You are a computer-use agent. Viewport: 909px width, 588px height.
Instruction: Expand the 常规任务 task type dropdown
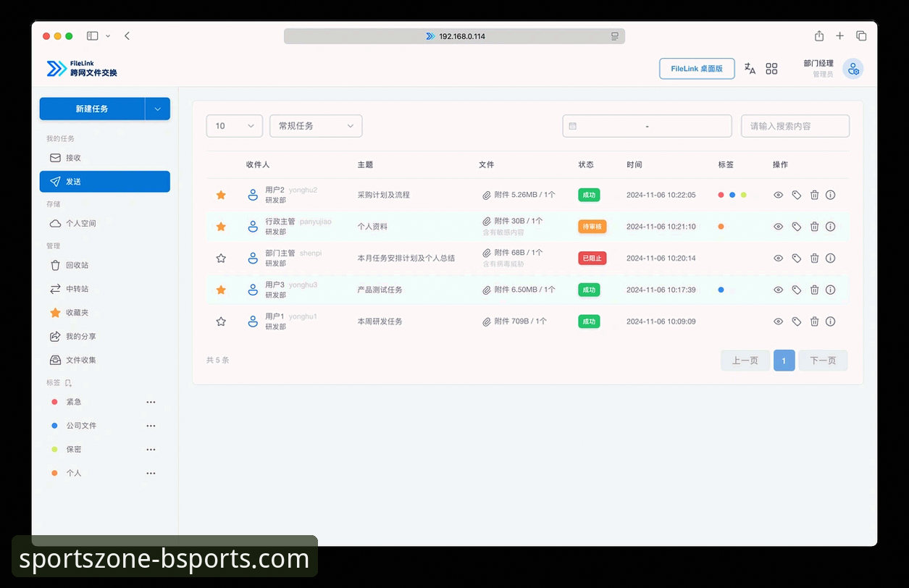[315, 125]
